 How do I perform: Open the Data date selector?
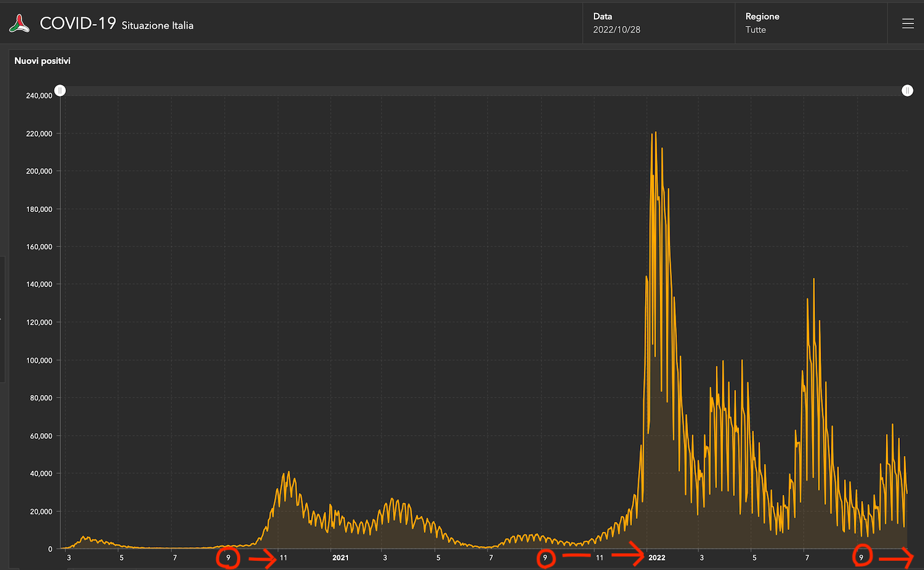click(x=658, y=23)
